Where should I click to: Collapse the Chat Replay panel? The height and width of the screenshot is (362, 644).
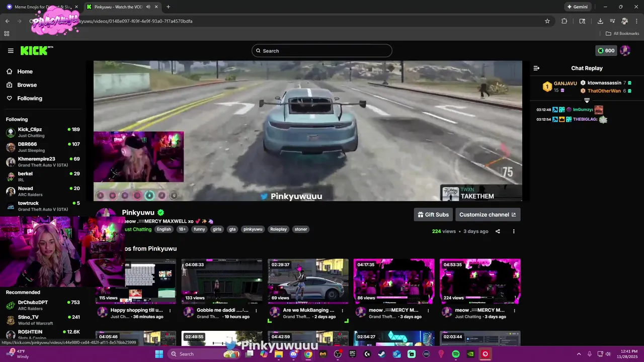pos(536,68)
